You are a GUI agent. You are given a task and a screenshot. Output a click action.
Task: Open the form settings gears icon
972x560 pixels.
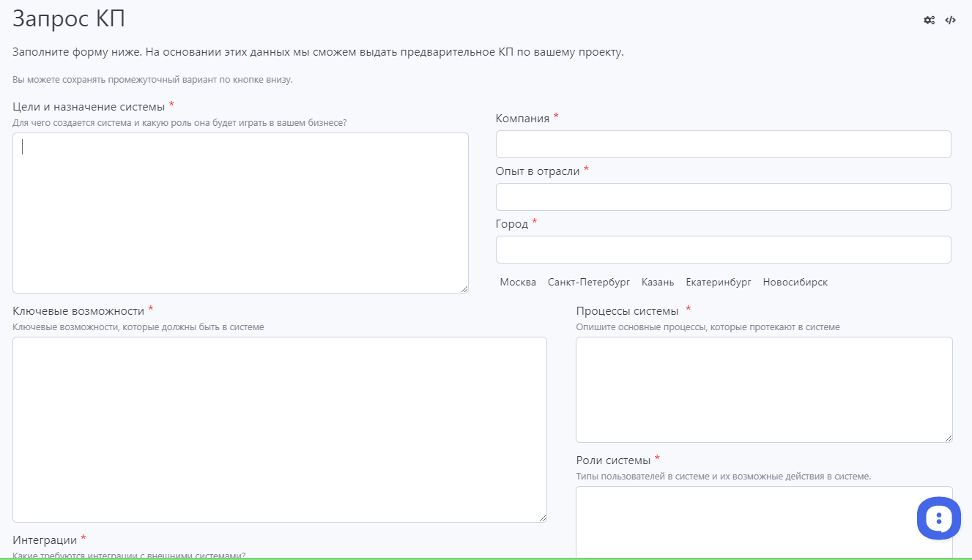[x=930, y=20]
